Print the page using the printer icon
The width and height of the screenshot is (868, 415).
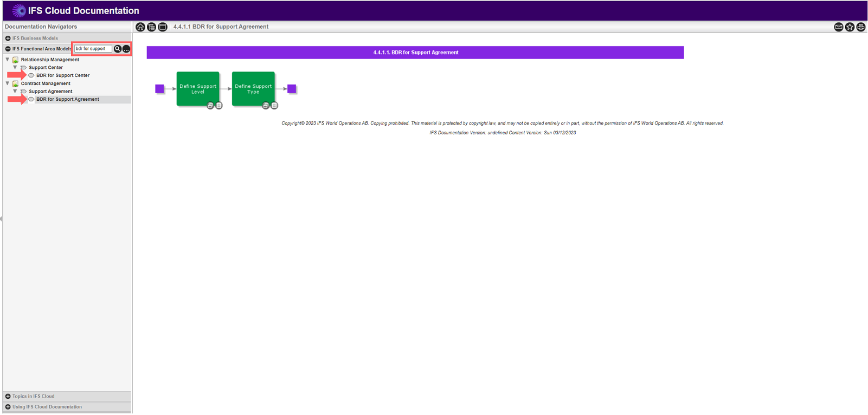[x=860, y=27]
